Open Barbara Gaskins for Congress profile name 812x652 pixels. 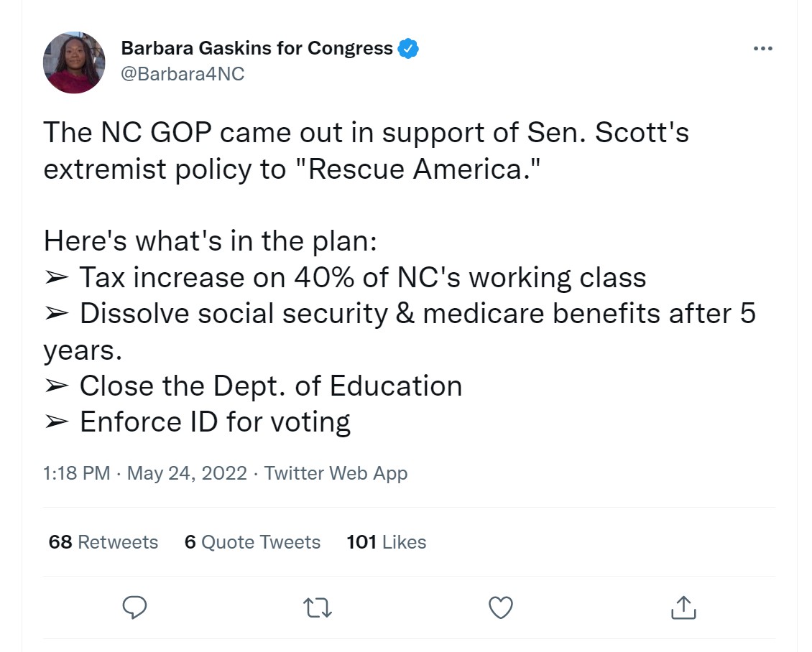[x=257, y=49]
